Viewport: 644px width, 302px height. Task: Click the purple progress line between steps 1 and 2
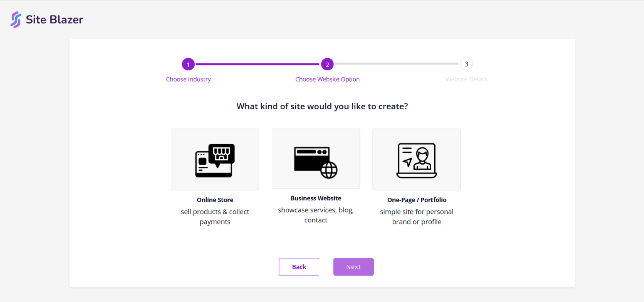258,65
